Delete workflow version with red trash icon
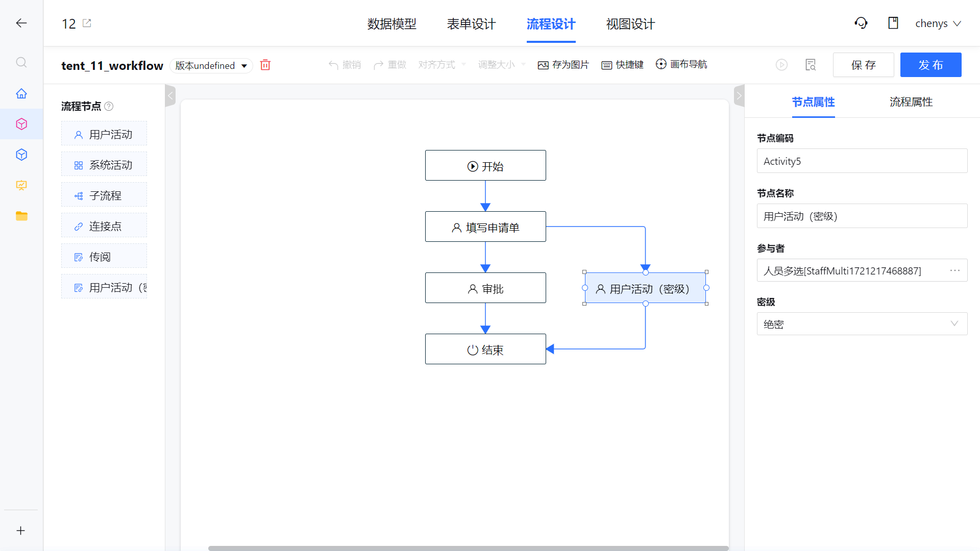 click(265, 65)
